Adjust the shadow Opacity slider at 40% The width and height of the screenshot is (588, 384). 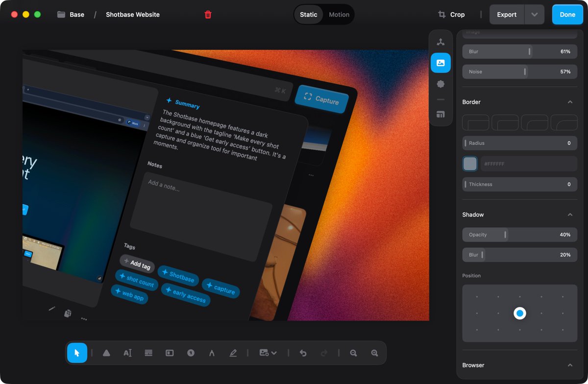point(520,235)
